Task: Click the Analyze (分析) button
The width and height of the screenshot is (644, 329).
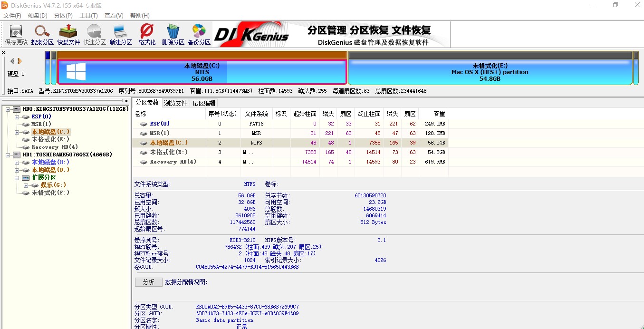Action: tap(149, 282)
